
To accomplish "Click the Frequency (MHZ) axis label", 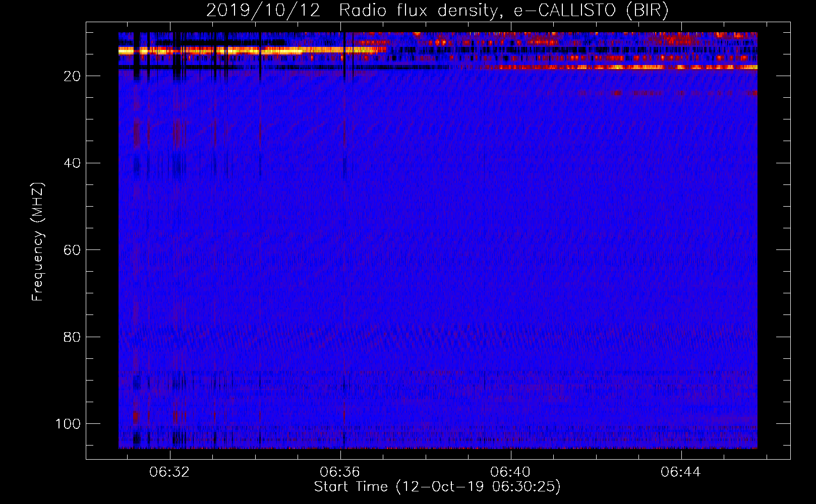I will tap(38, 241).
